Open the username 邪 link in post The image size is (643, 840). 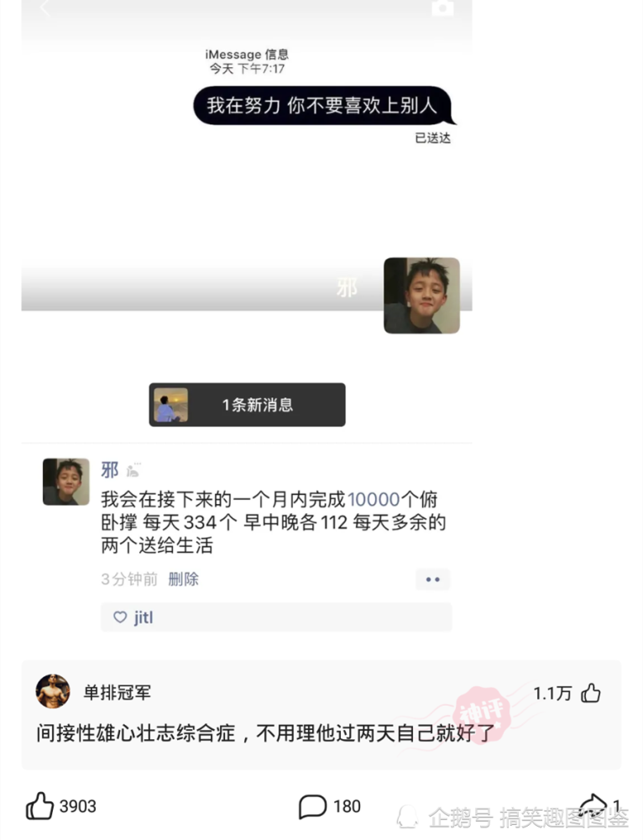click(x=110, y=470)
